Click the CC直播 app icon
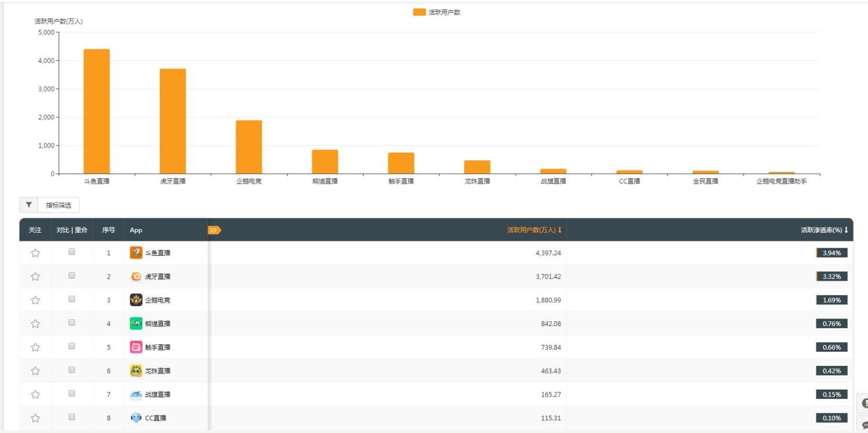This screenshot has height=433, width=868. tap(136, 418)
